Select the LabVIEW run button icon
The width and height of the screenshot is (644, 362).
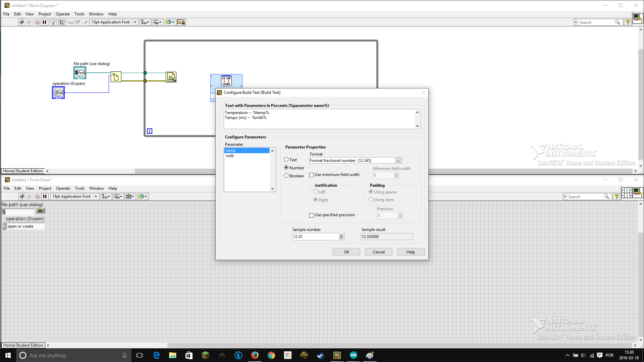pos(21,22)
